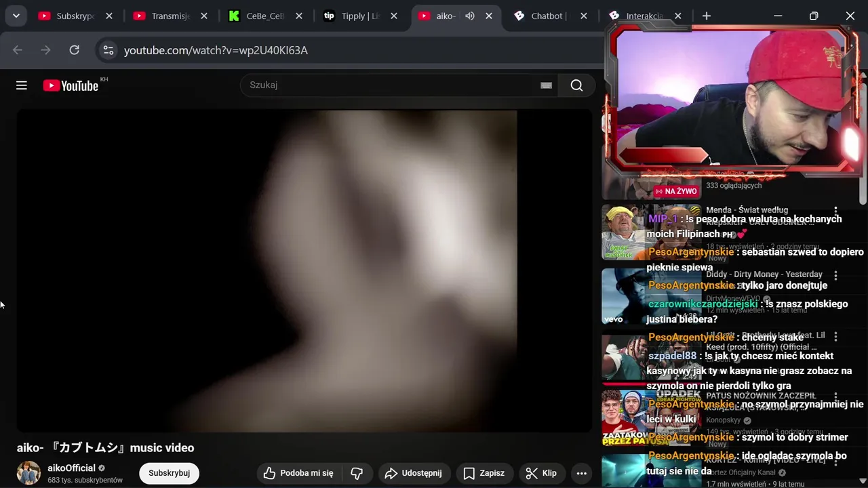Dislike the video with thumbs-down

coord(357,473)
